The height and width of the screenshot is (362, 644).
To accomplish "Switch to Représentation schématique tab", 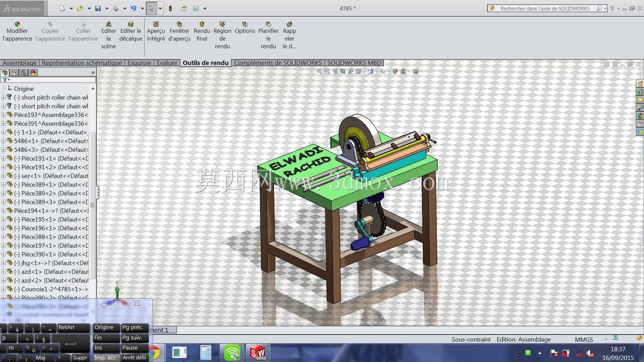I will click(82, 63).
